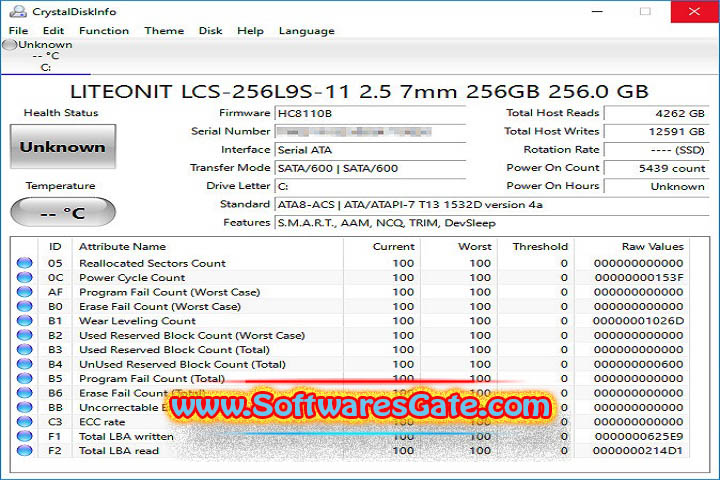Click blue status icon for Wear Leveling Count
This screenshot has height=480, width=720.
25,320
